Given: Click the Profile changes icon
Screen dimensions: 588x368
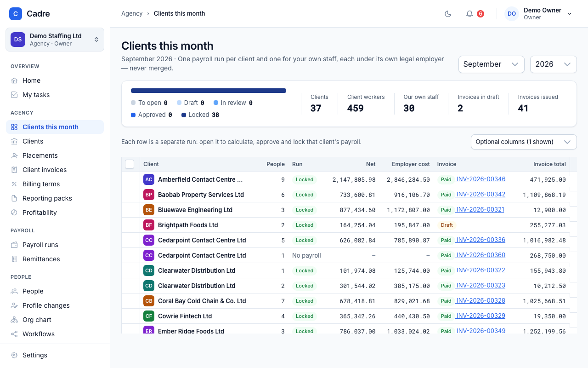Looking at the screenshot, I should (x=14, y=305).
